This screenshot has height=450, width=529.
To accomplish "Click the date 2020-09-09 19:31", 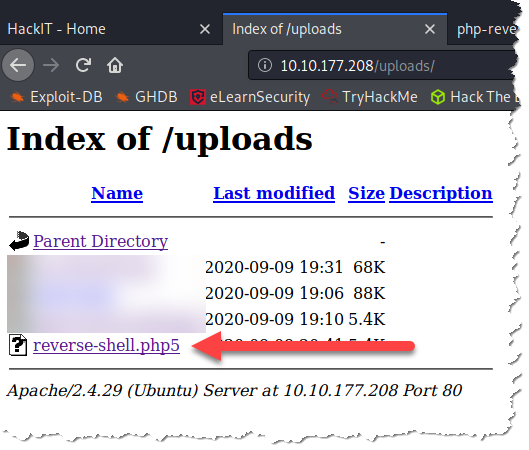I will tap(274, 267).
